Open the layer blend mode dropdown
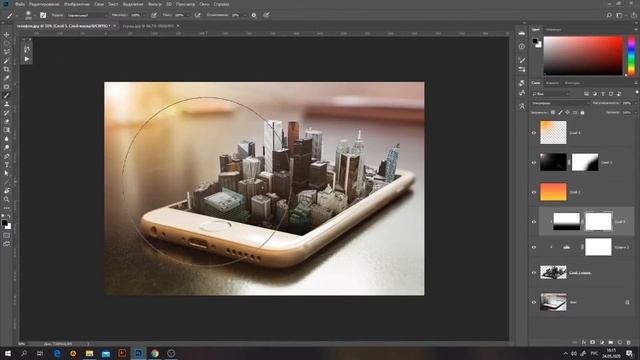This screenshot has height=360, width=640. click(x=561, y=103)
